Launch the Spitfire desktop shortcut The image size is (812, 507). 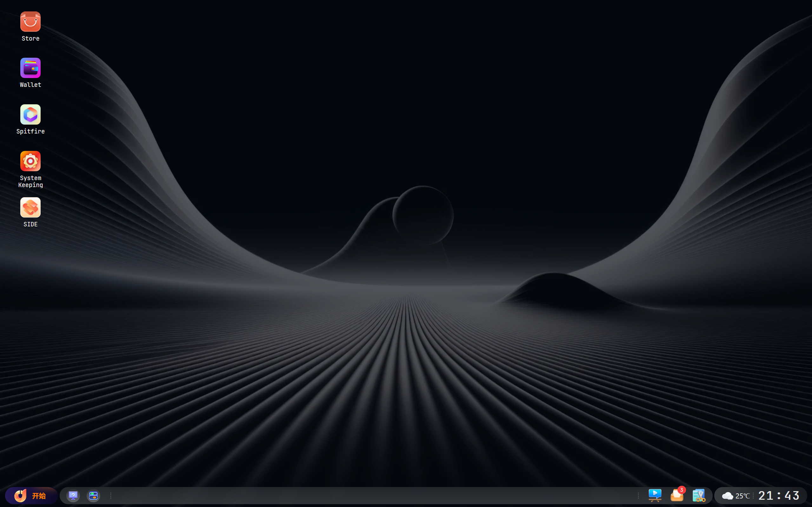(30, 114)
